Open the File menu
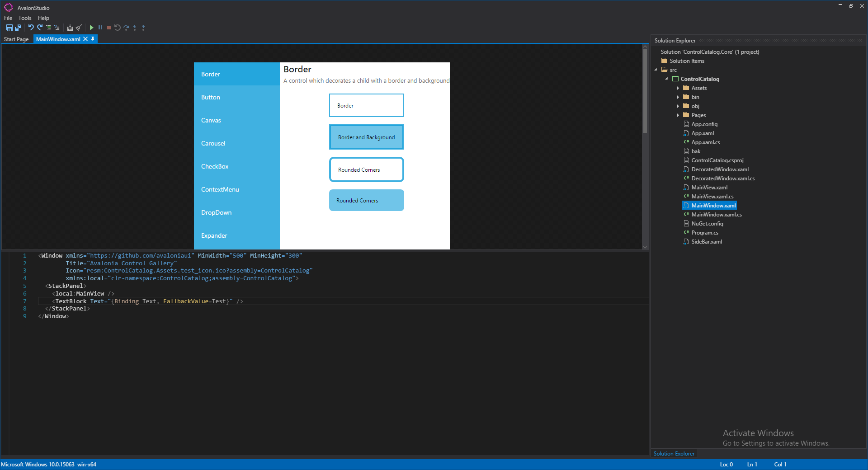 [8, 18]
